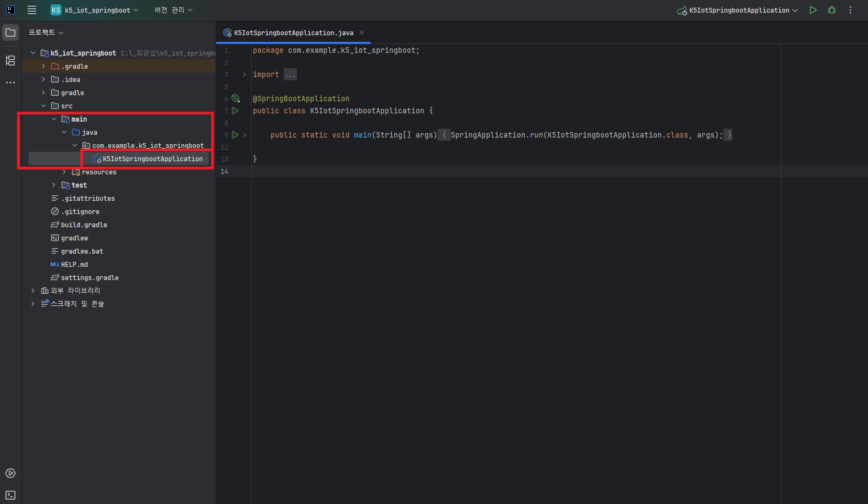Open build.gradle in the project tree
The image size is (868, 504).
[x=84, y=224]
